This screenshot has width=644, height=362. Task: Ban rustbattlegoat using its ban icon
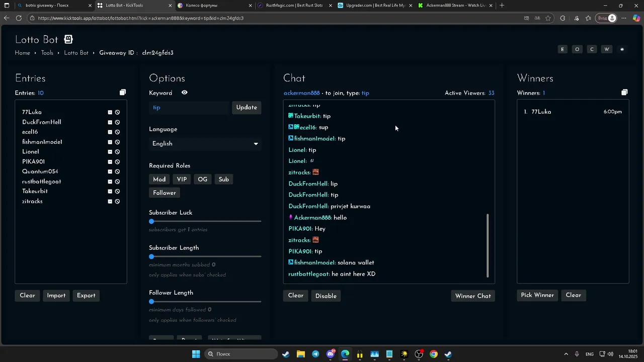tap(117, 182)
